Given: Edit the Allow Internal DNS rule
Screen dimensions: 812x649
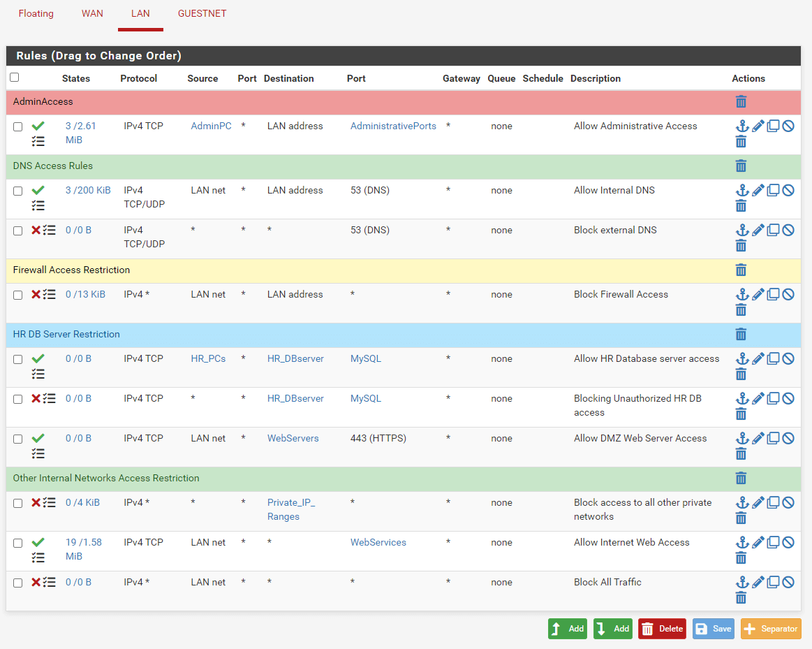Looking at the screenshot, I should tap(758, 190).
